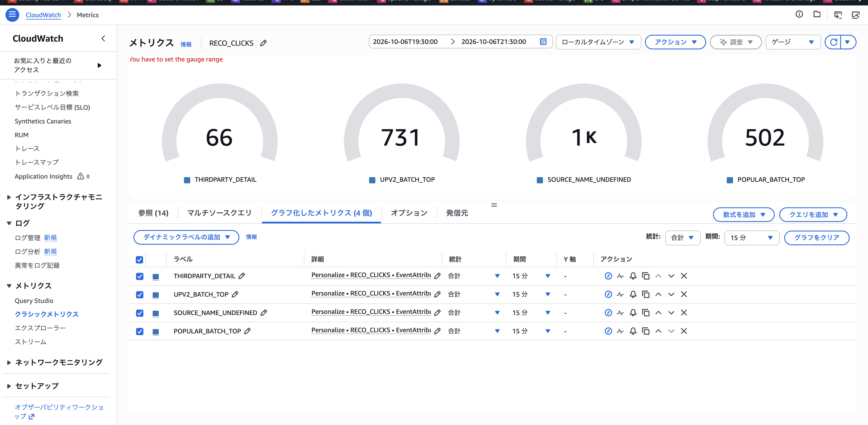Edit details pencil for UPV2_BATCH_TOP row

click(437, 295)
